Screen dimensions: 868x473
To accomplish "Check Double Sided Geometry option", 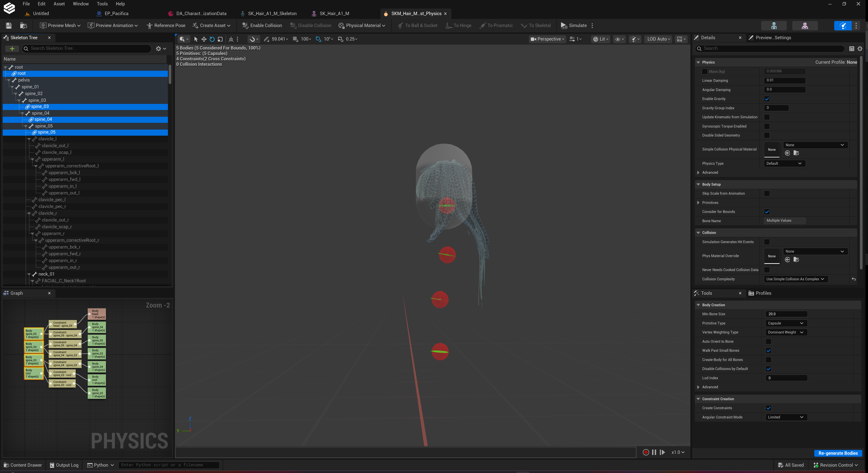I will tap(767, 135).
